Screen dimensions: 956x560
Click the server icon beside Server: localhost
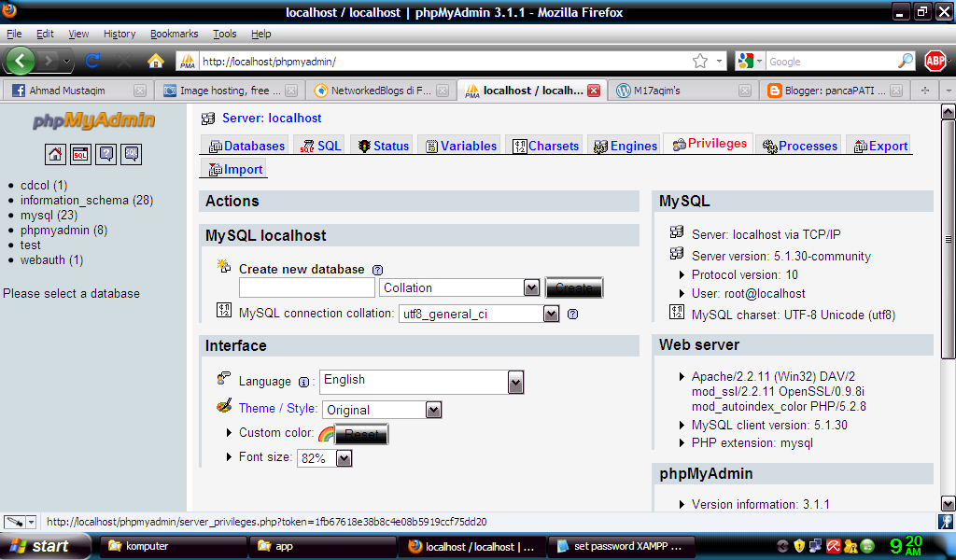(208, 119)
